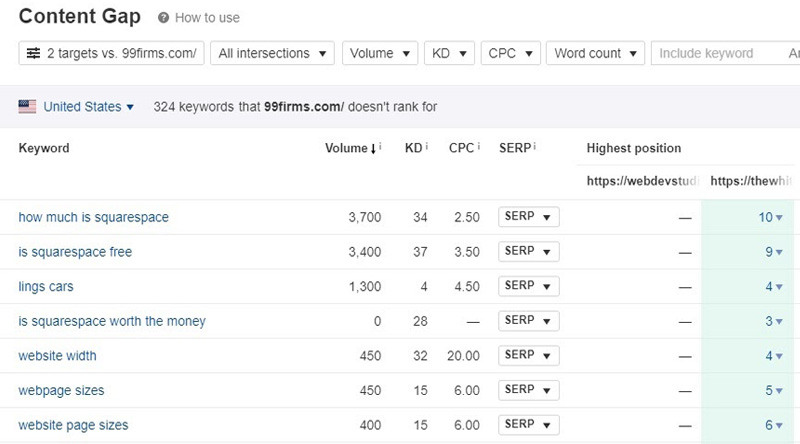Expand position 10 for 'how much is squarespace'
The width and height of the screenshot is (800, 444).
point(770,217)
